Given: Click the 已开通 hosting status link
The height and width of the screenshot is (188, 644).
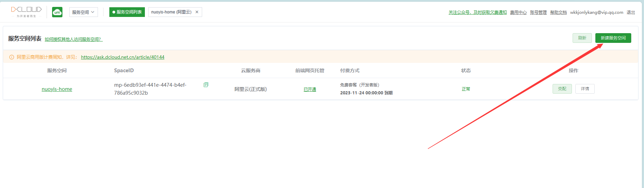Looking at the screenshot, I should 310,90.
